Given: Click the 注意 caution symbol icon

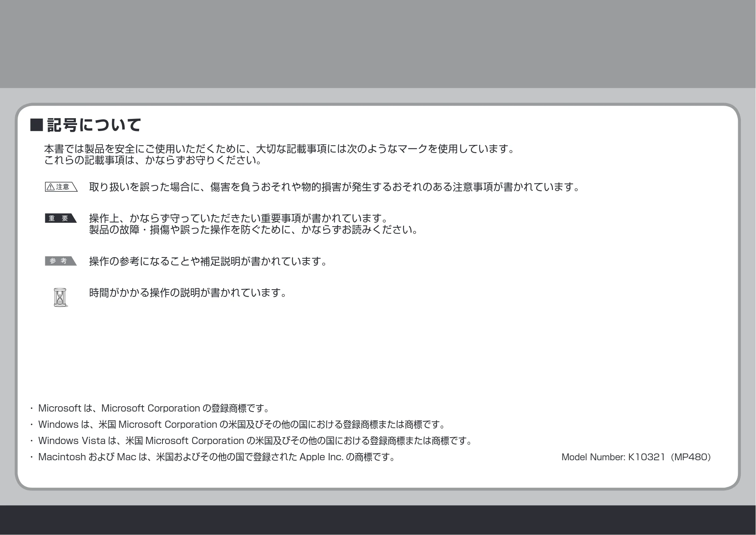Looking at the screenshot, I should click(x=61, y=187).
